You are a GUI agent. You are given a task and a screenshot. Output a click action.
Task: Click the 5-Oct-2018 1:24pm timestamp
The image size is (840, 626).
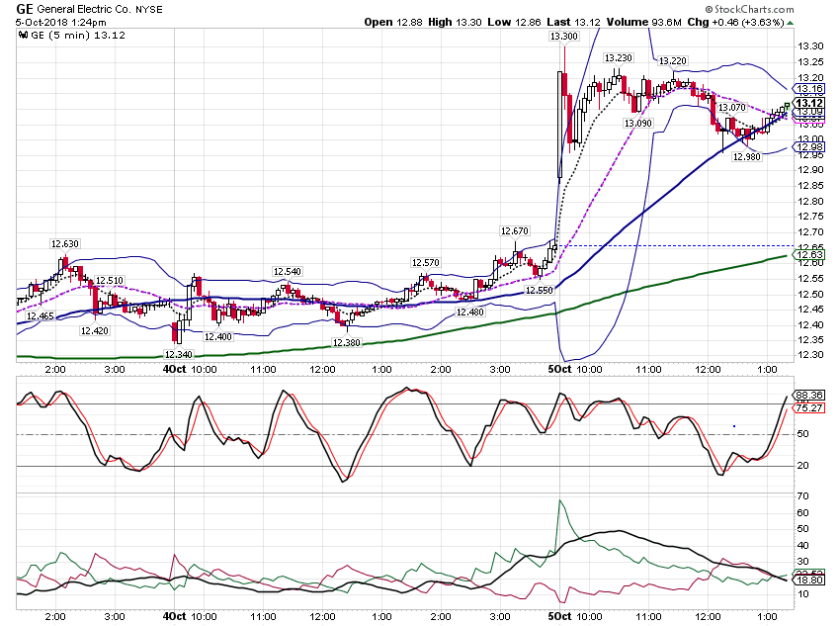coord(60,23)
